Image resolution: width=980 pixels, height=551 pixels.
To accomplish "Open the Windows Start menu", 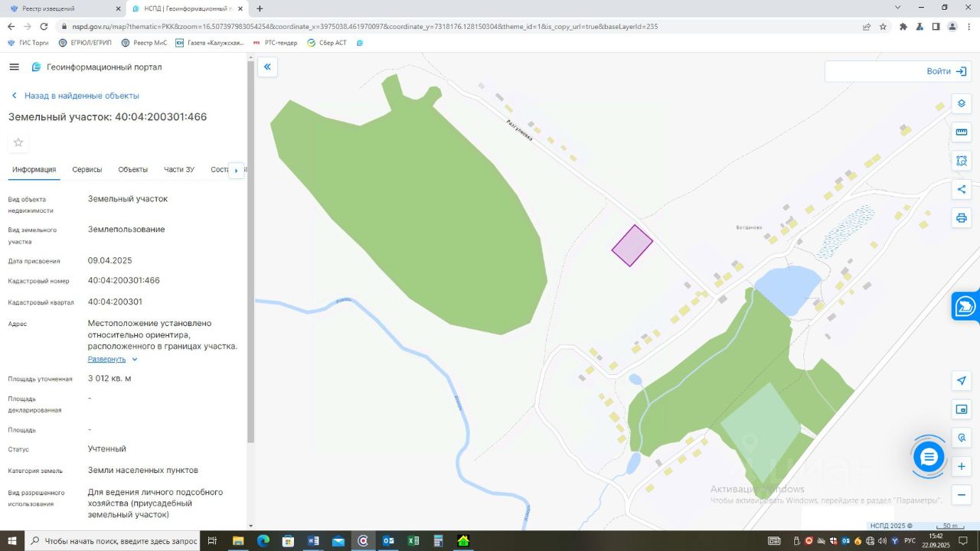I will [x=12, y=541].
